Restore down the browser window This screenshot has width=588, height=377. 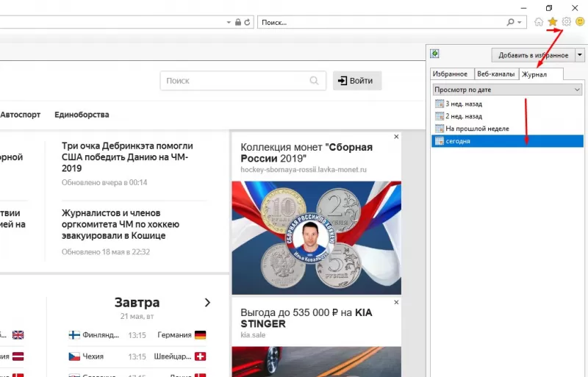[x=549, y=8]
